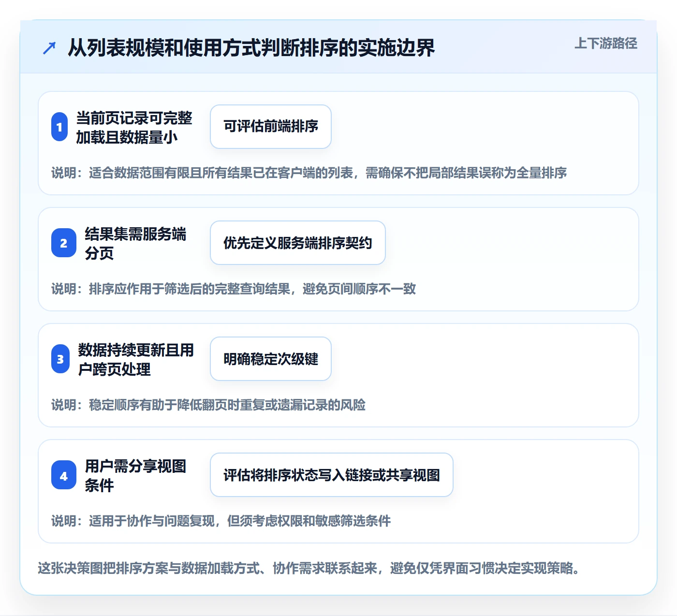The width and height of the screenshot is (677, 616).
Task: Click note starting 说明:排序应作用于筛选后
Action: pyautogui.click(x=234, y=289)
